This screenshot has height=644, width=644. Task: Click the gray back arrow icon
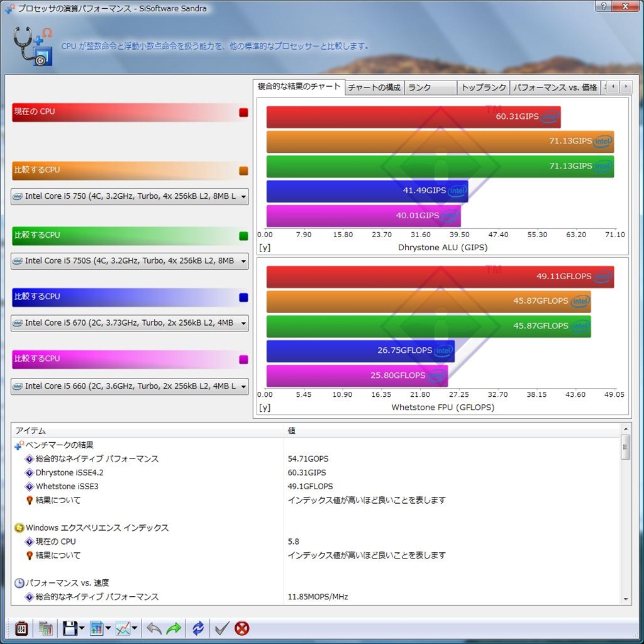pos(154,628)
